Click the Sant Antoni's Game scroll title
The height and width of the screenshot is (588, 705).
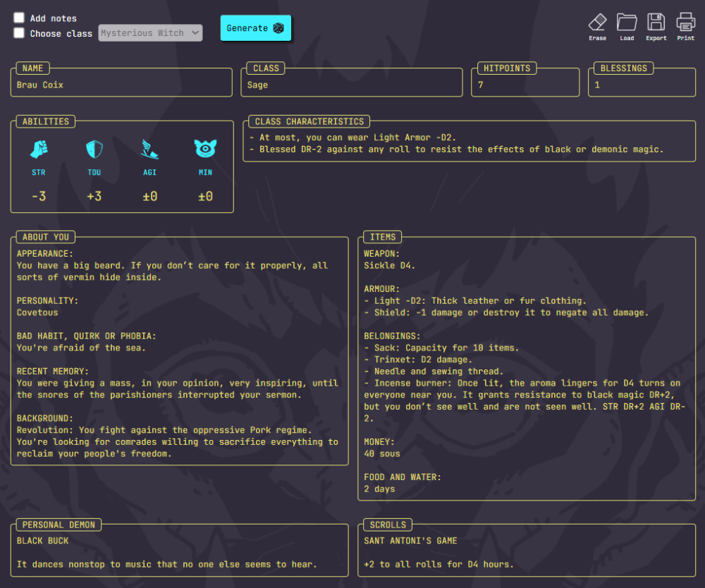[410, 541]
